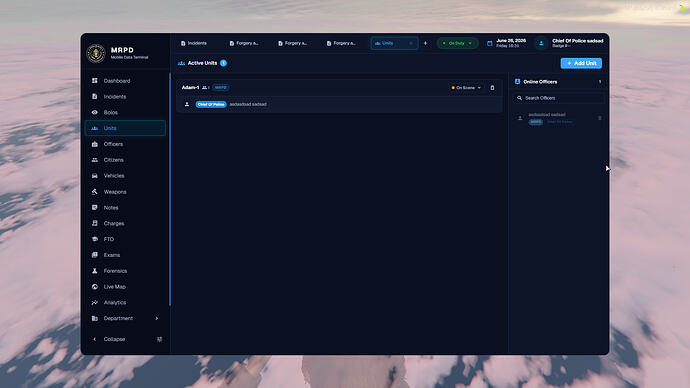Open a new tab with plus button

coord(425,43)
